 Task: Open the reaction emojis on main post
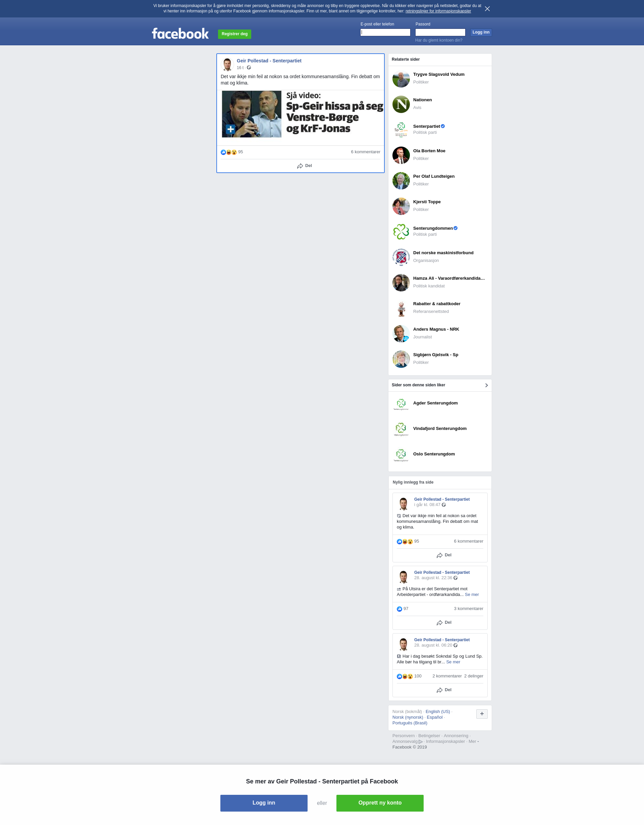pyautogui.click(x=228, y=152)
